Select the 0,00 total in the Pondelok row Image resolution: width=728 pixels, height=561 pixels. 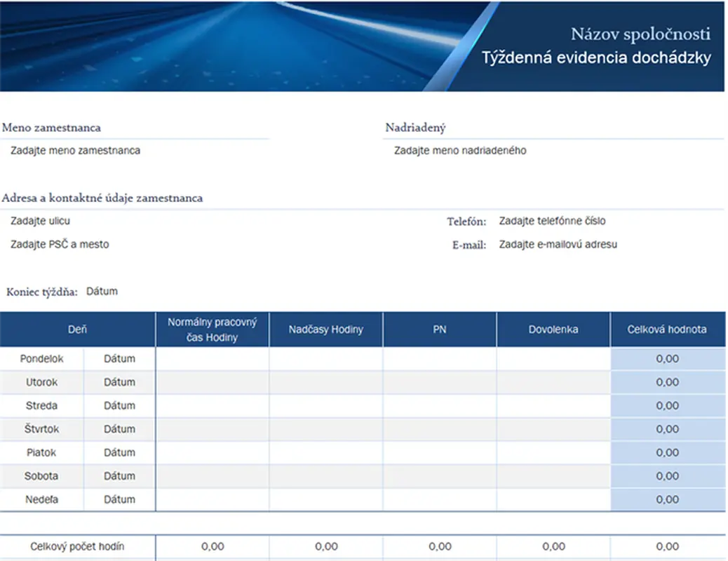668,358
